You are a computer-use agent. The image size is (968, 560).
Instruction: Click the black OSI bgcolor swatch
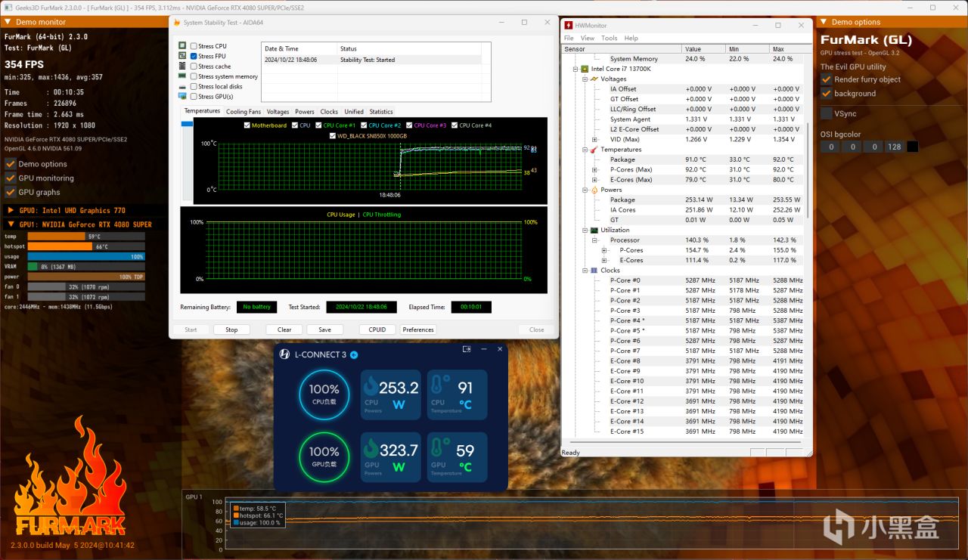tap(912, 147)
